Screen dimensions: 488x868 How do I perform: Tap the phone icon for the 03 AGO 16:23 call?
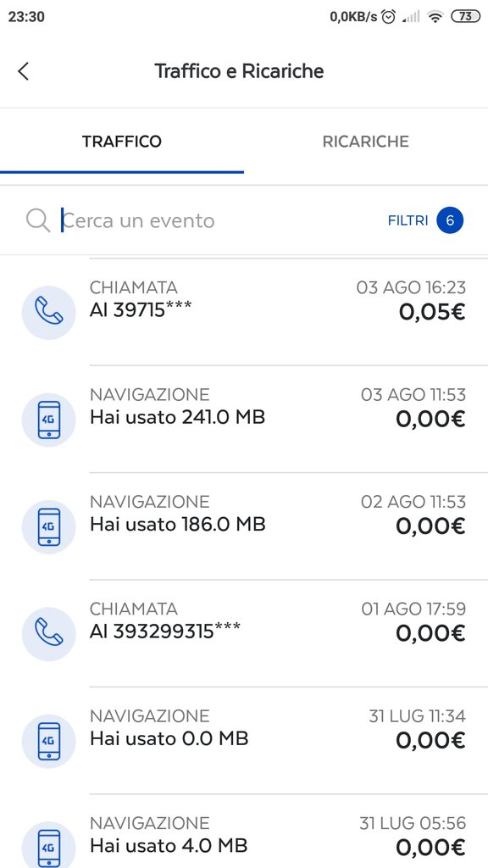click(48, 312)
